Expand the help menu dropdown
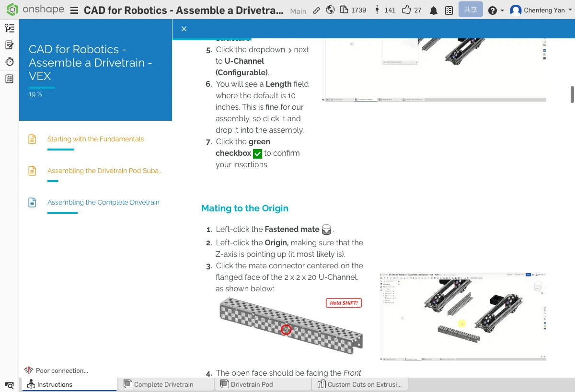 (x=496, y=11)
